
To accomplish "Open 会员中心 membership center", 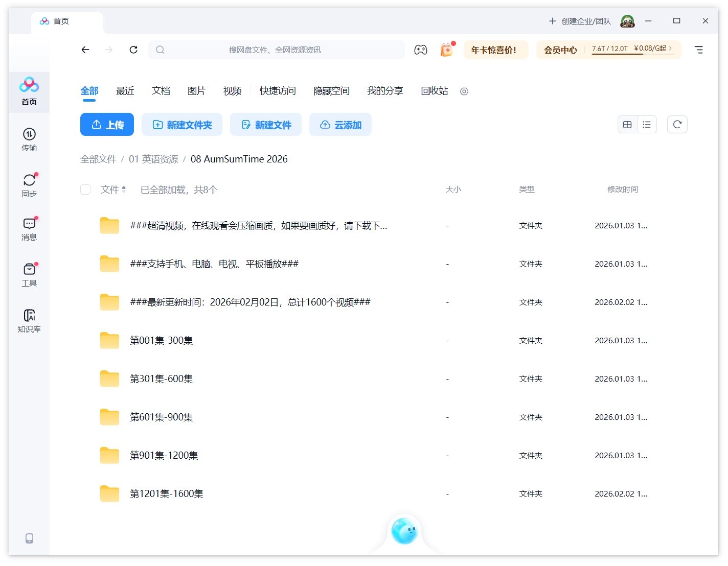I will click(x=560, y=50).
